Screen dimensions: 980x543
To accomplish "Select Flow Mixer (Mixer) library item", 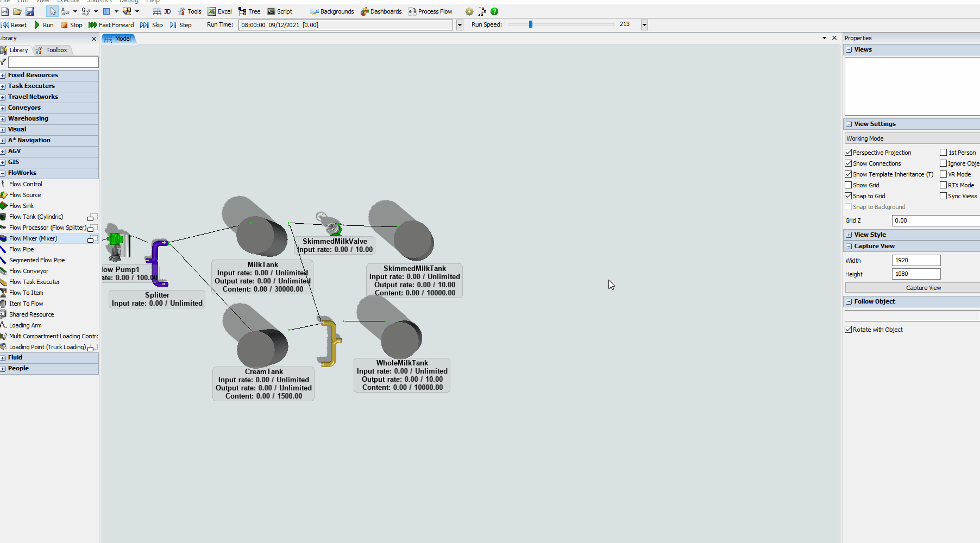I will pos(33,238).
